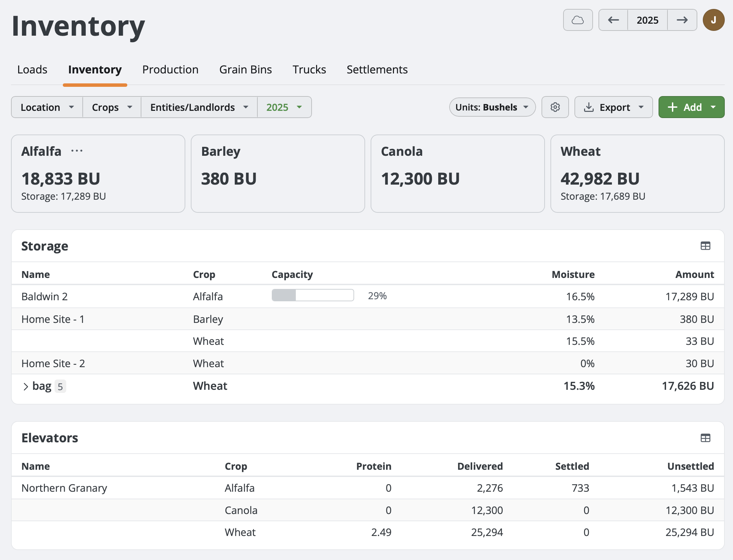Open the Entities/Landlords filter
The image size is (733, 560).
tap(199, 107)
